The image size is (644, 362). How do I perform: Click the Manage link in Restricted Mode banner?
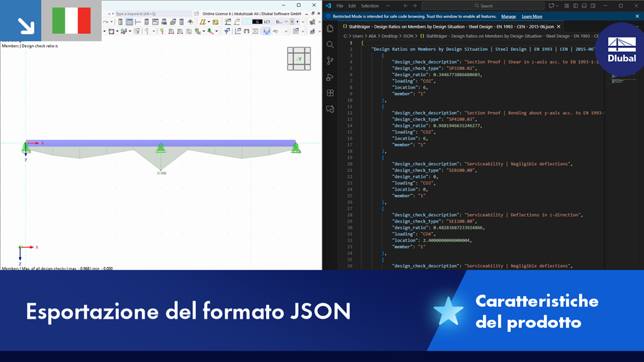[508, 16]
